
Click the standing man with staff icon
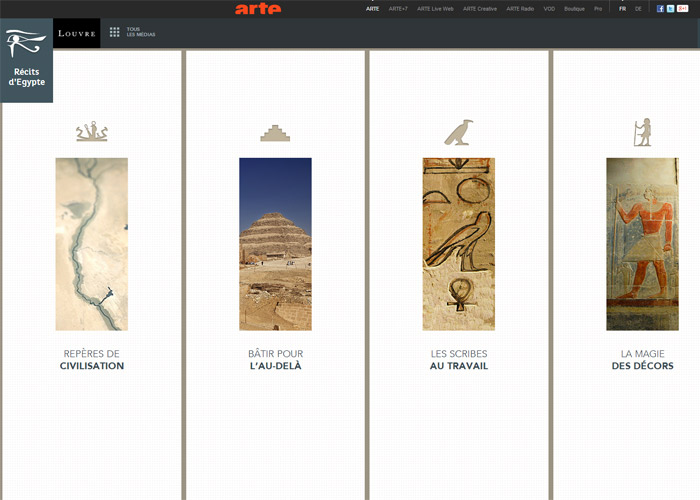(x=642, y=132)
